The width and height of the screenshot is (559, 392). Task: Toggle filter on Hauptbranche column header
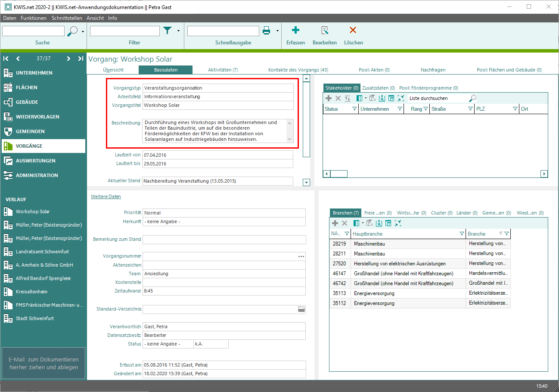[462, 234]
